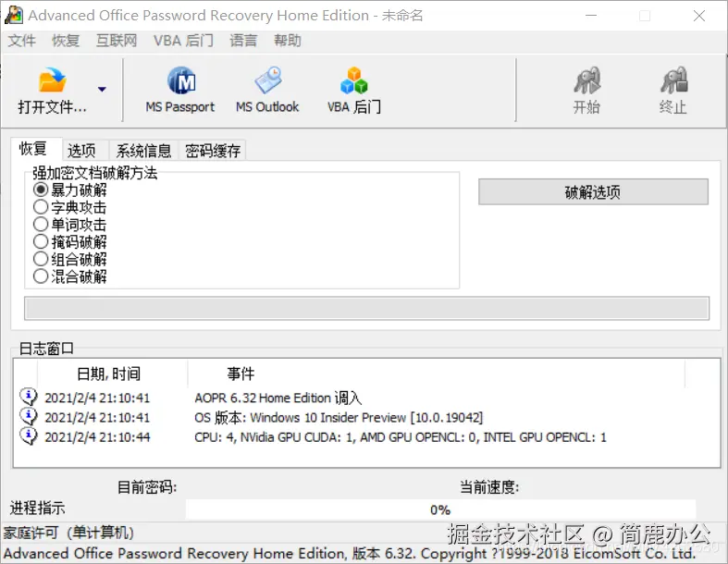
Task: Open the 文件 menu
Action: pos(22,41)
